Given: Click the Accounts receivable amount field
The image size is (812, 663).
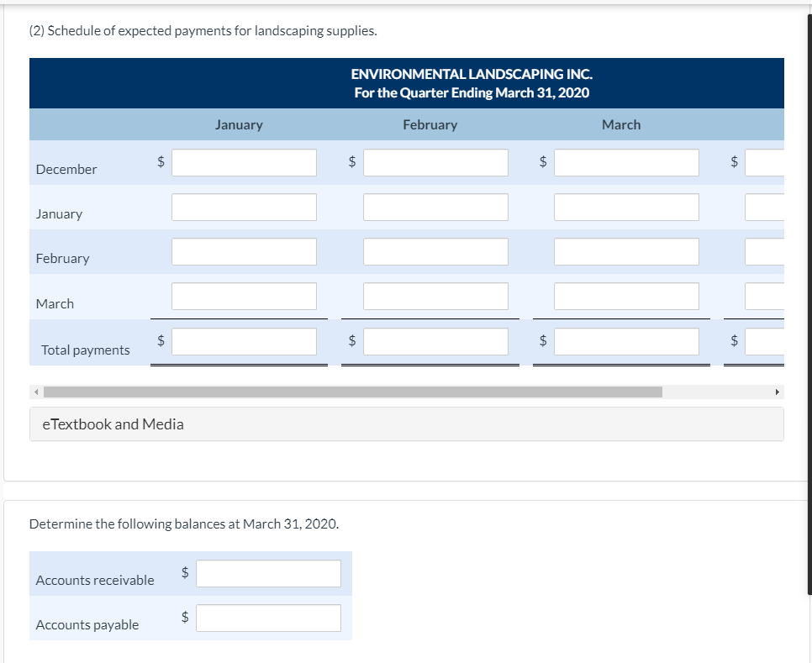Looking at the screenshot, I should point(267,573).
